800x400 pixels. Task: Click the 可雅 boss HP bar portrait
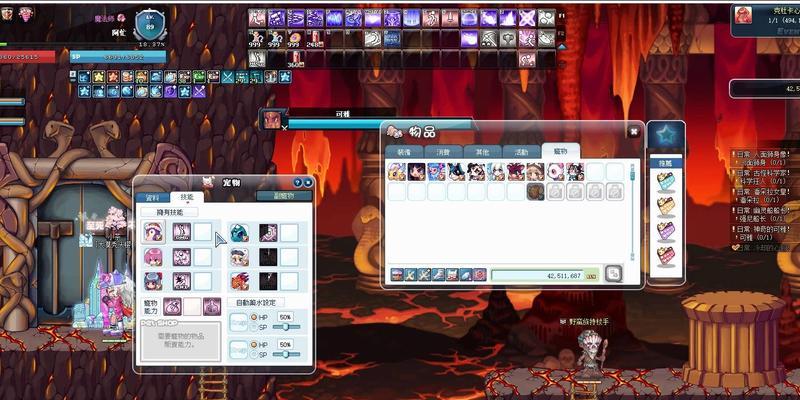pos(273,119)
